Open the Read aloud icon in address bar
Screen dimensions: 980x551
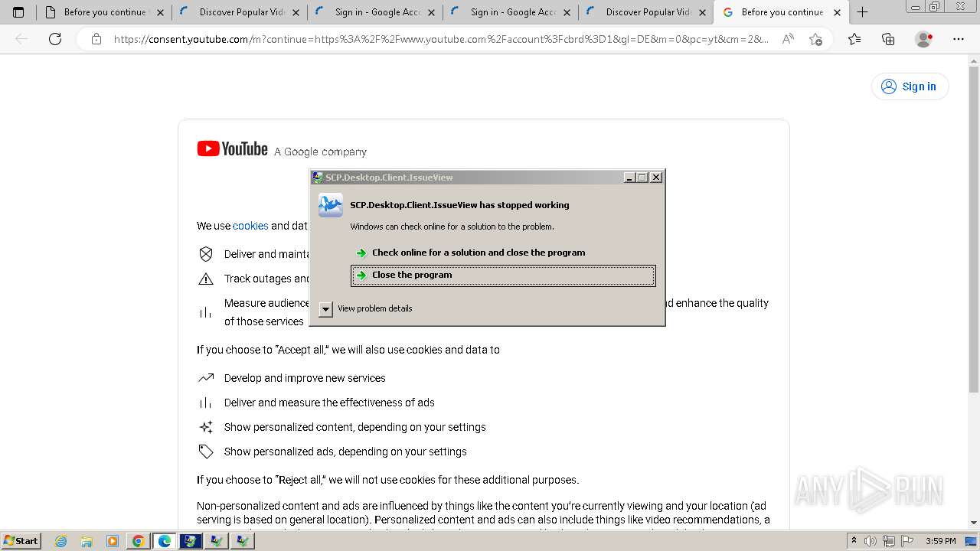point(788,39)
